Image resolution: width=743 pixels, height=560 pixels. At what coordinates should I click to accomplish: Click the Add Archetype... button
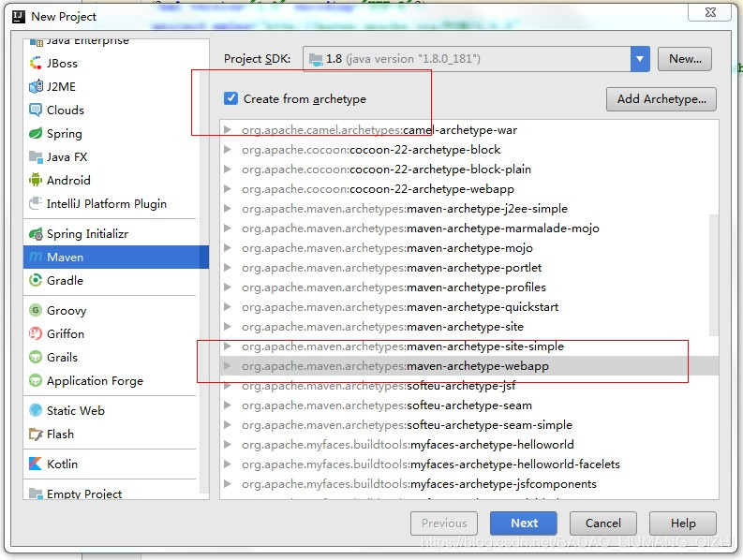coord(661,99)
